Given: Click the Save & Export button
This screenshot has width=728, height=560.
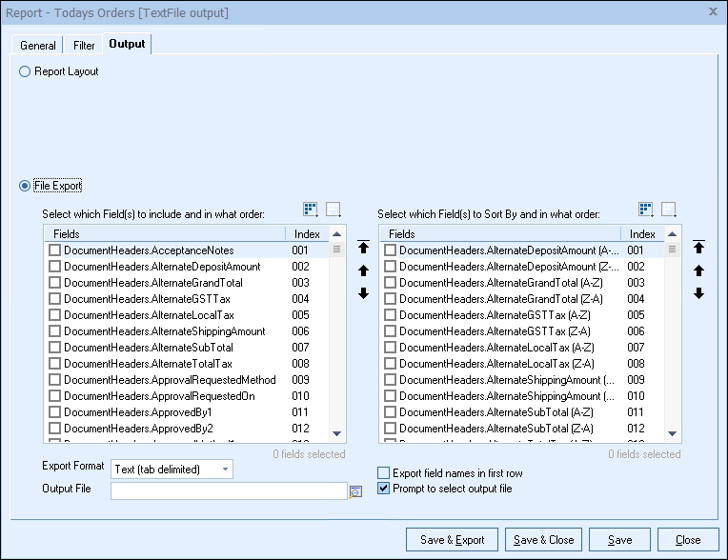Looking at the screenshot, I should point(451,540).
